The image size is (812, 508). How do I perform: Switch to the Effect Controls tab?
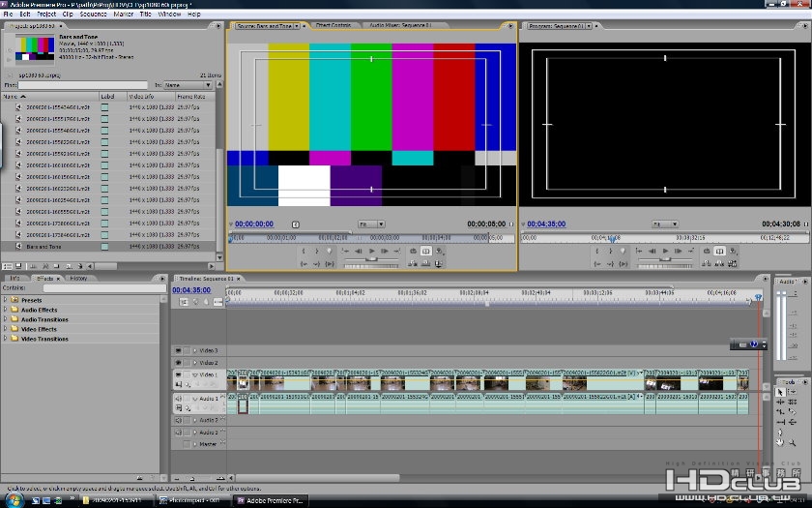click(333, 25)
